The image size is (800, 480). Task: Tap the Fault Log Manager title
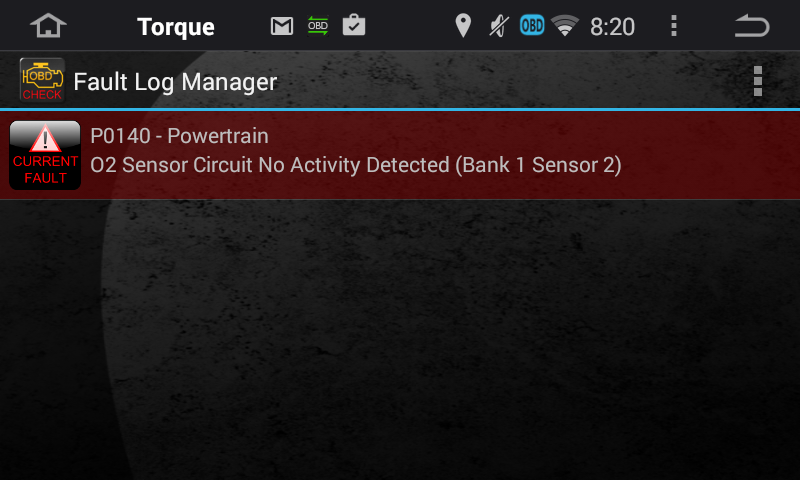click(175, 82)
